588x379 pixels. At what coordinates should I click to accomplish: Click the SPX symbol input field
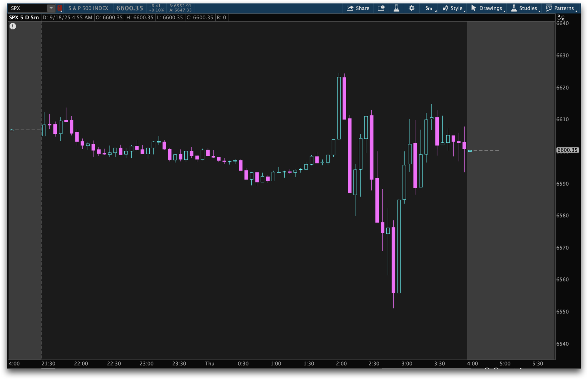point(28,8)
